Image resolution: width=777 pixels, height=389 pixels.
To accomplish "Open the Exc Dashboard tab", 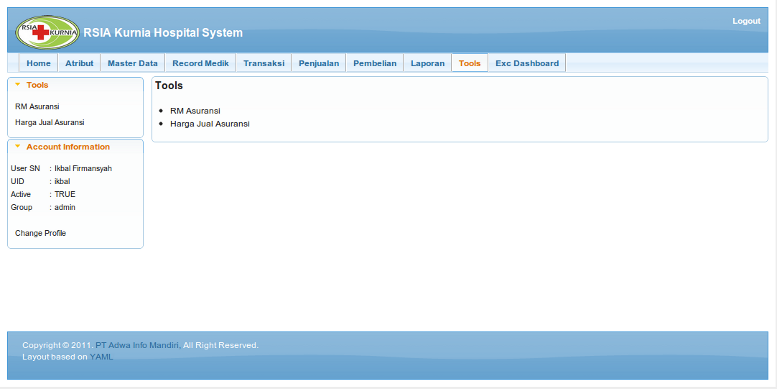I will (x=527, y=63).
